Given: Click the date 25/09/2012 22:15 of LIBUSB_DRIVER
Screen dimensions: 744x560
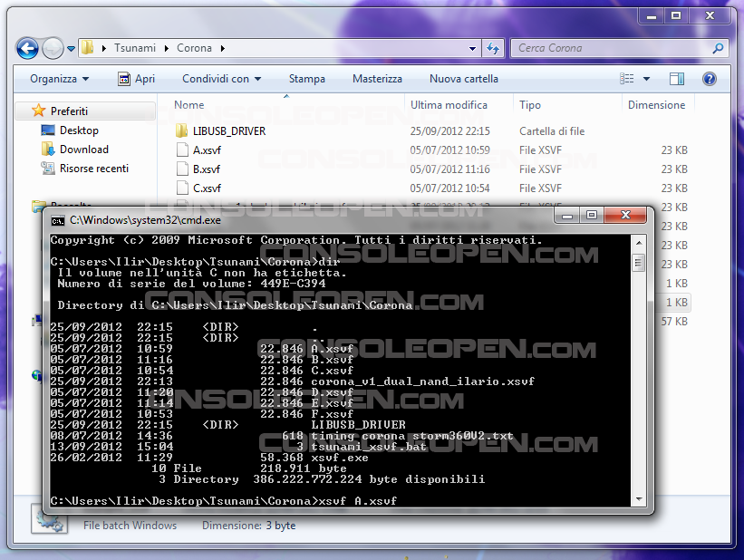Looking at the screenshot, I should (x=449, y=131).
